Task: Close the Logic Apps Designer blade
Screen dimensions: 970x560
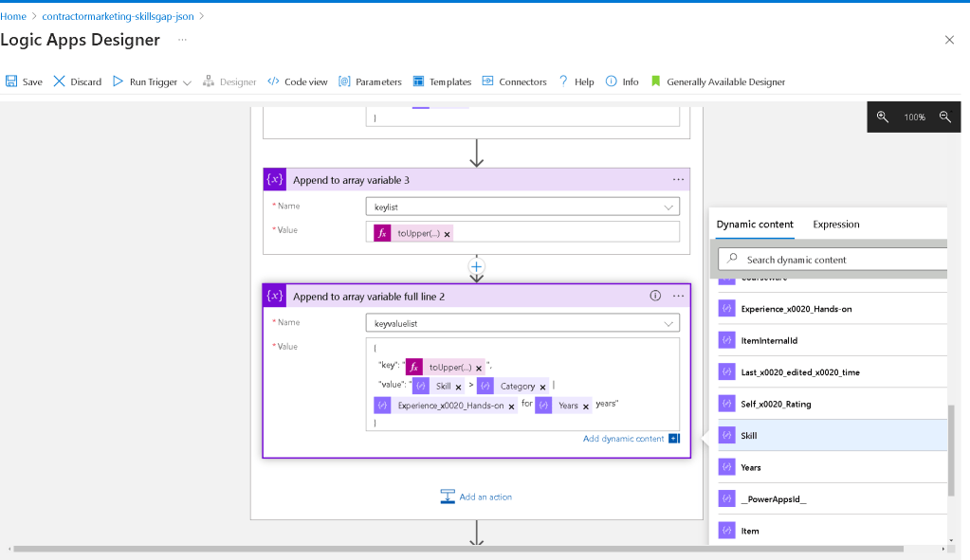Action: [949, 40]
